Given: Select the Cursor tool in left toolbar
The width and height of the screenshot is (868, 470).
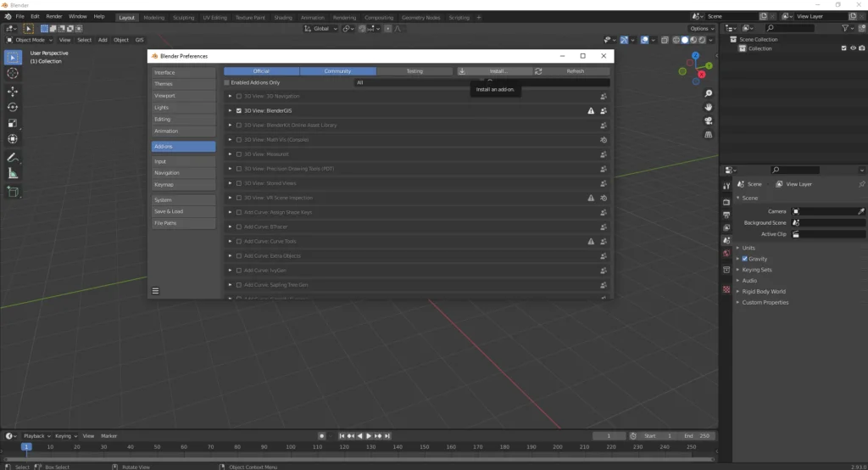Looking at the screenshot, I should click(x=13, y=73).
